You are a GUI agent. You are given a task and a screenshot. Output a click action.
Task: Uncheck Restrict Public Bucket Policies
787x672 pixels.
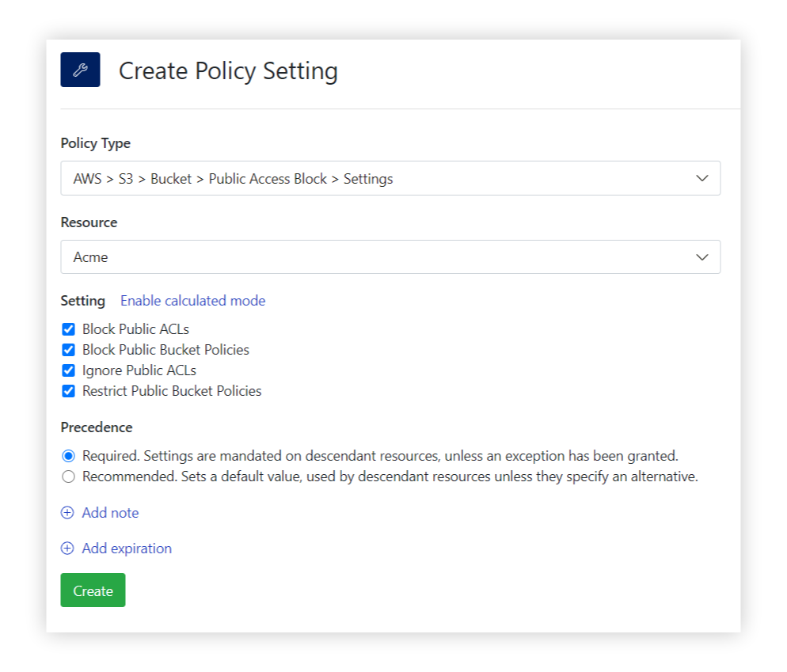(68, 390)
